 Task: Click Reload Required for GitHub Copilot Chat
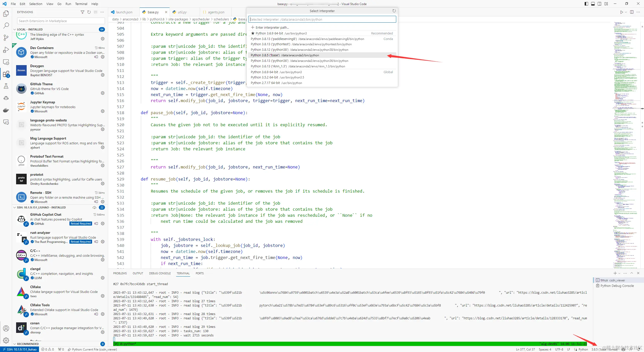pos(80,224)
